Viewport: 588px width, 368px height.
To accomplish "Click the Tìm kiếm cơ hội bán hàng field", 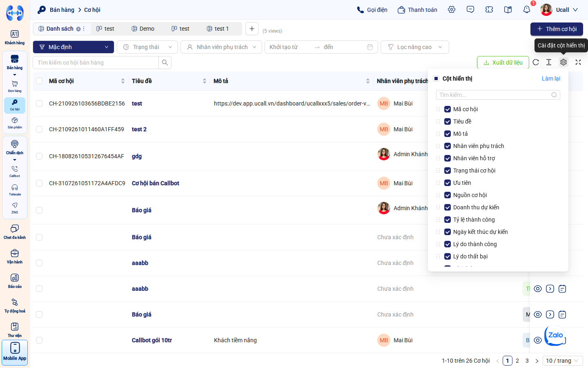I will (96, 63).
